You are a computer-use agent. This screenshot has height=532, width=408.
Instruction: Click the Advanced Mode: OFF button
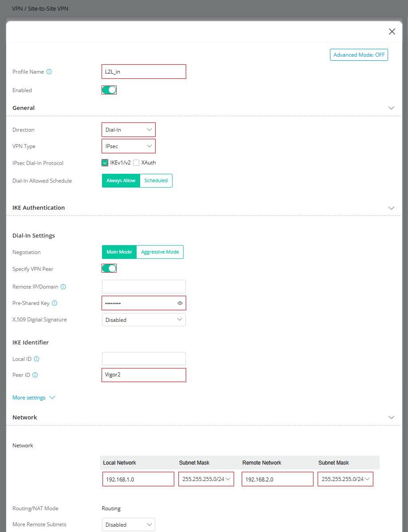coord(359,55)
